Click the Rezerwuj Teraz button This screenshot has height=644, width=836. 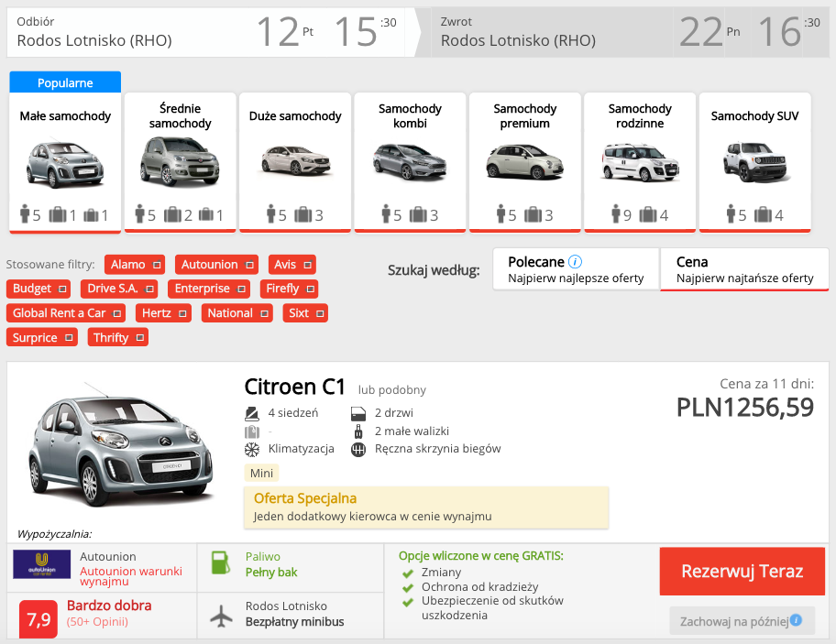742,571
